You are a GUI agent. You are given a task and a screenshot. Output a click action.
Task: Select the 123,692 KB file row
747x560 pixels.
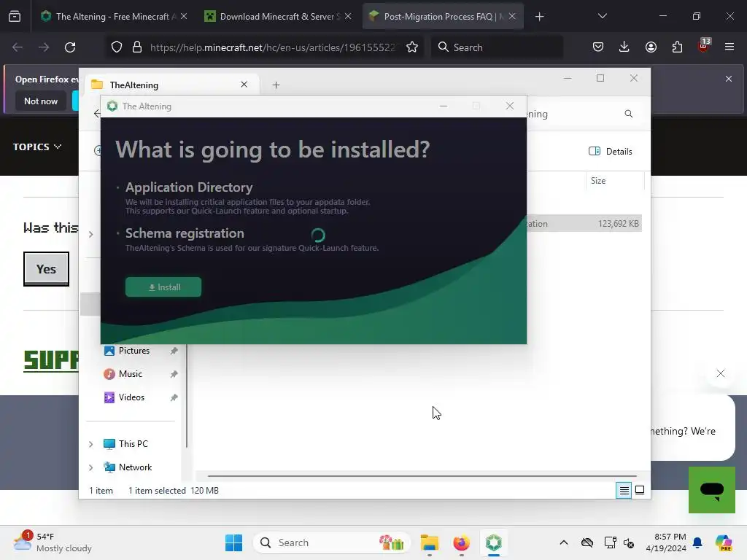click(584, 224)
